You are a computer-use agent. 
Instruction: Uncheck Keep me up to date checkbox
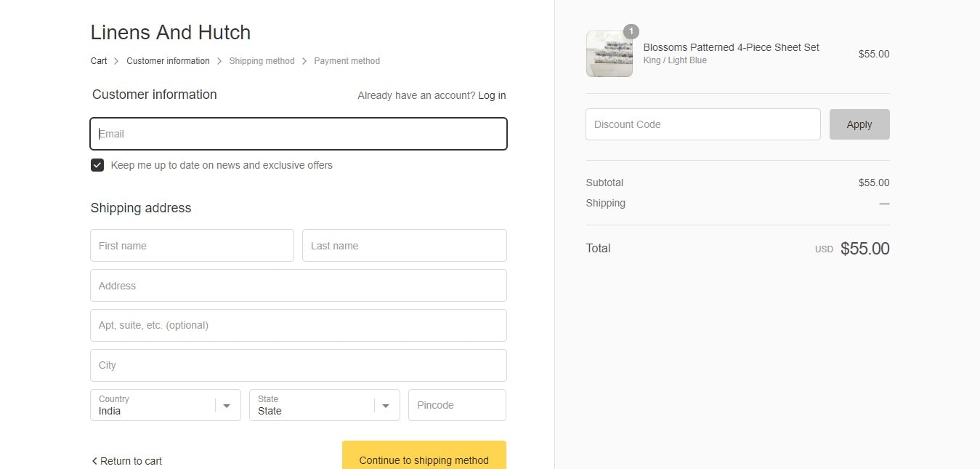click(97, 165)
